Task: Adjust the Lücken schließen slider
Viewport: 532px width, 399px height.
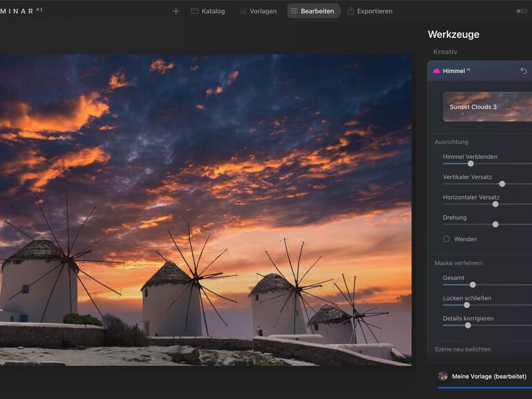Action: [x=467, y=305]
